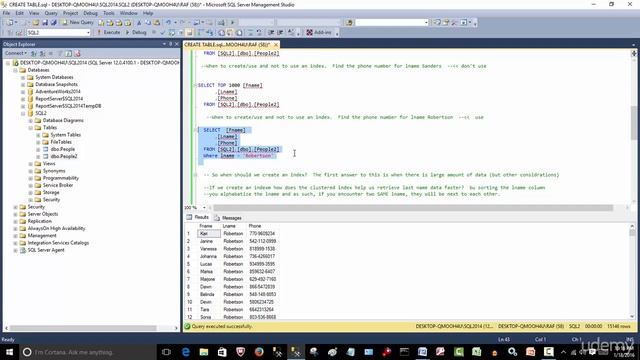
Task: Click the New Query toolbar button
Action: (78, 22)
